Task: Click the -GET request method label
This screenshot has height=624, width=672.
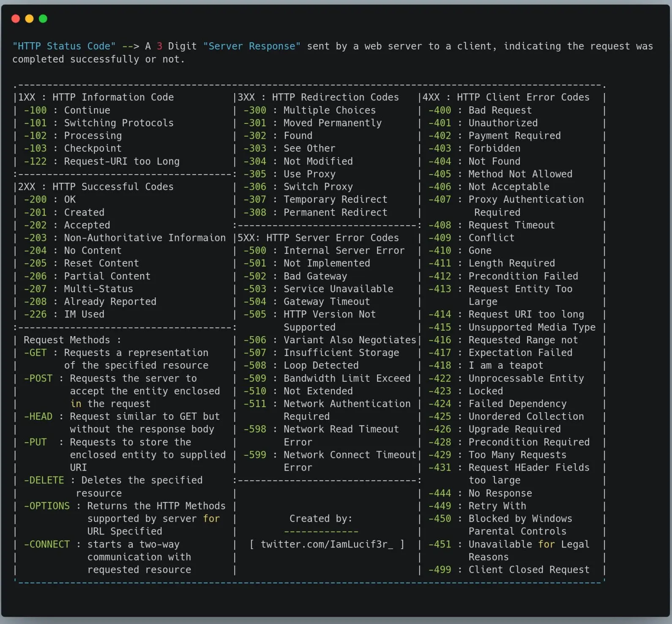Action: (x=35, y=353)
